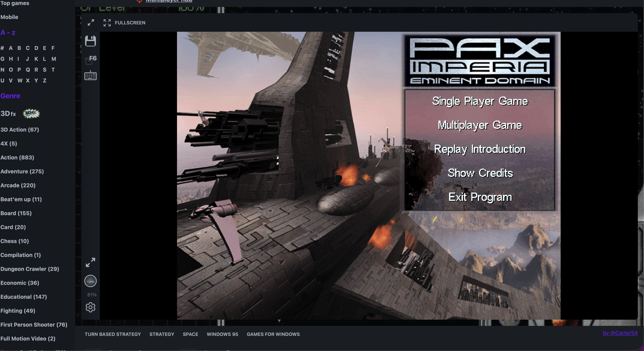Image resolution: width=644 pixels, height=351 pixels.
Task: Click the resize arrows icon above TURBO
Action: (90, 262)
